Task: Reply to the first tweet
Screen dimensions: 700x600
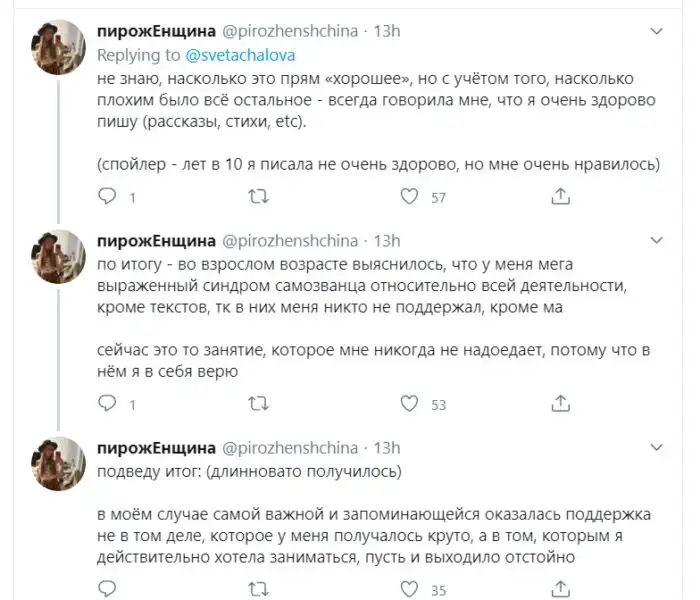Action: click(x=107, y=198)
